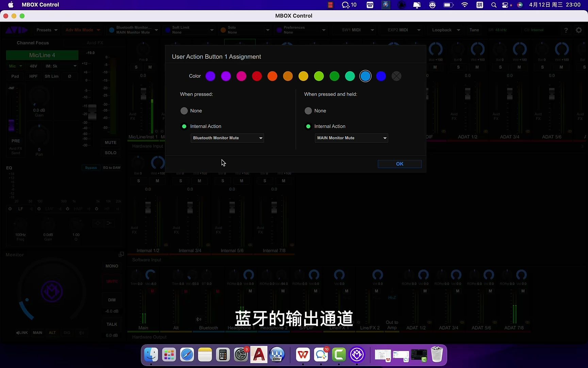Click the HPF filter button
Image resolution: width=588 pixels, height=368 pixels.
tap(33, 76)
